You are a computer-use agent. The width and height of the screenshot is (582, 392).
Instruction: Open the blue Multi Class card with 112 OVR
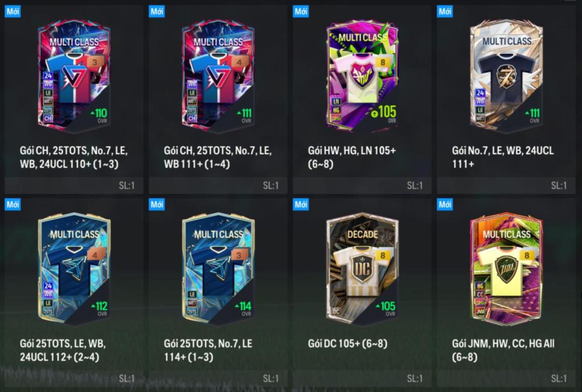(74, 268)
